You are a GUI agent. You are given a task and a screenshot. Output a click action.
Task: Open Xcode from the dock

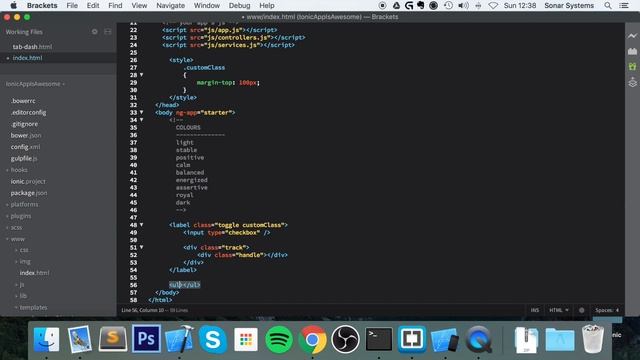[179, 339]
